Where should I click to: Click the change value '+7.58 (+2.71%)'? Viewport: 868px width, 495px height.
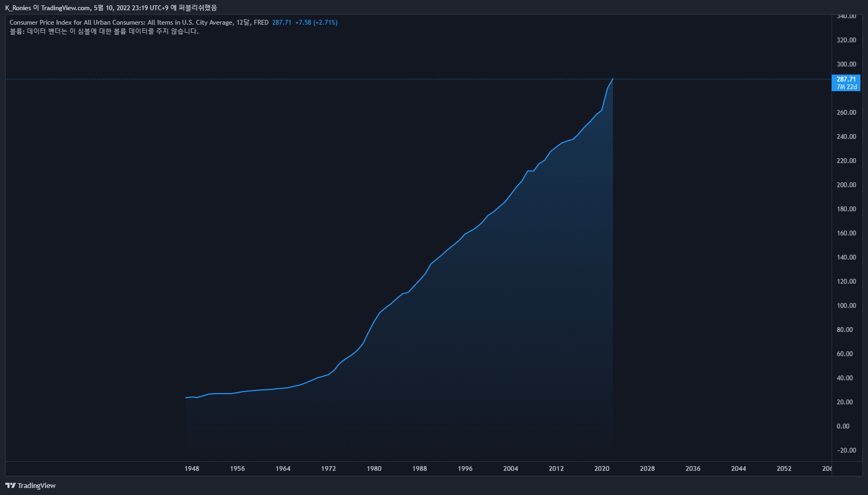316,23
